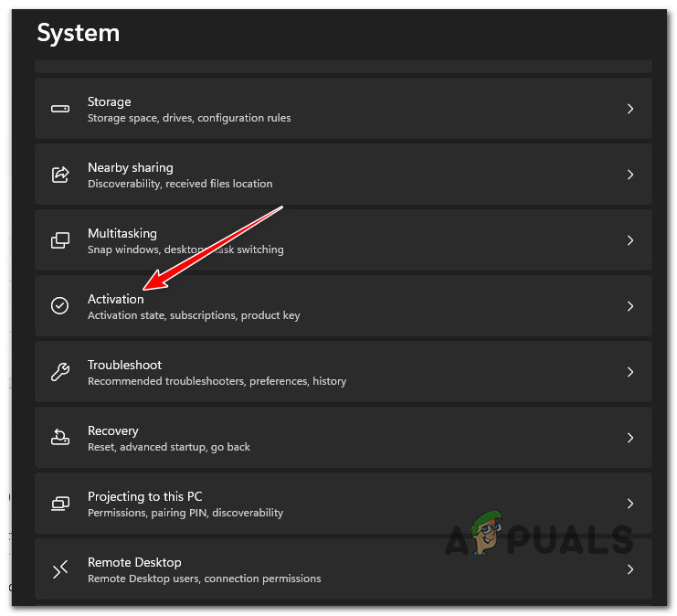Click the Storage drive icon

click(x=60, y=109)
